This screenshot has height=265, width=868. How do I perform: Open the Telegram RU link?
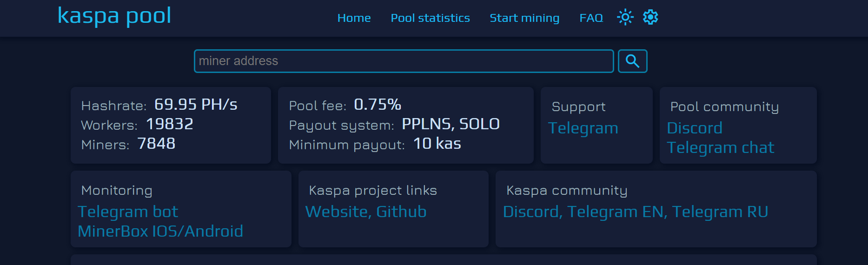[720, 212]
